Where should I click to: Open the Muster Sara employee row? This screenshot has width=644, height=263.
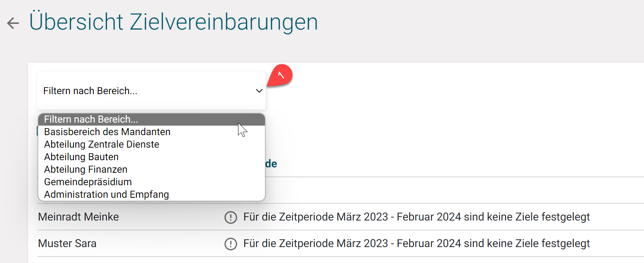tap(67, 243)
